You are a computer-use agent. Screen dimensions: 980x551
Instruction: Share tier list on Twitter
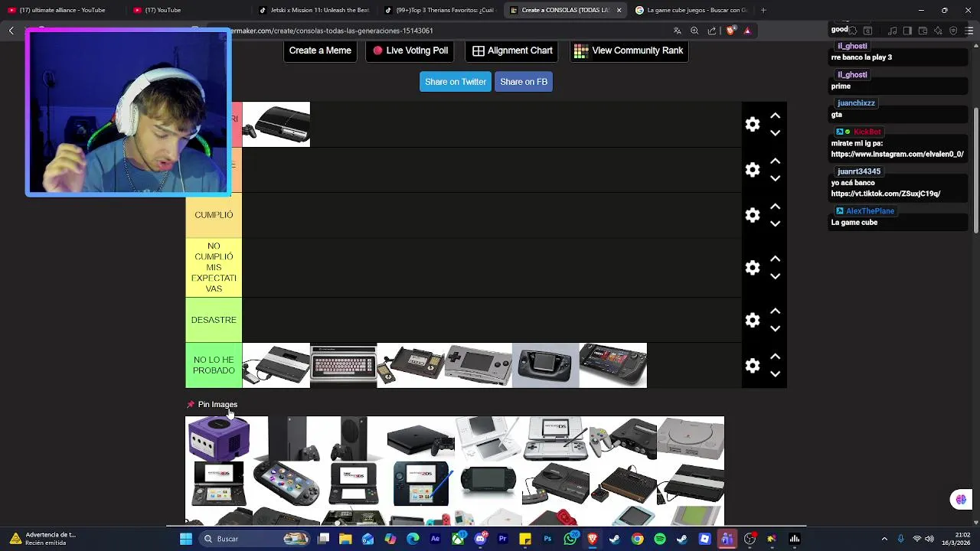456,82
